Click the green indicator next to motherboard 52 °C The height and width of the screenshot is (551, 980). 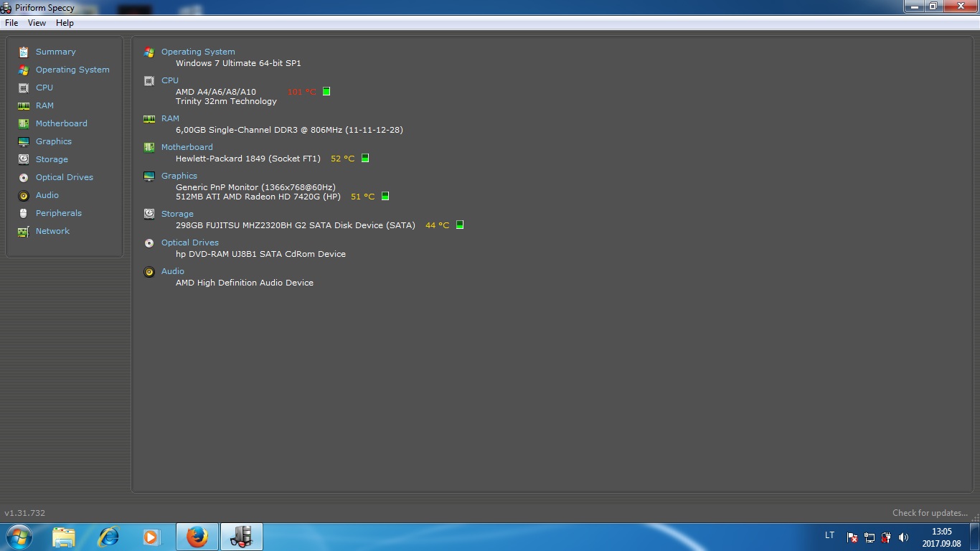[365, 158]
